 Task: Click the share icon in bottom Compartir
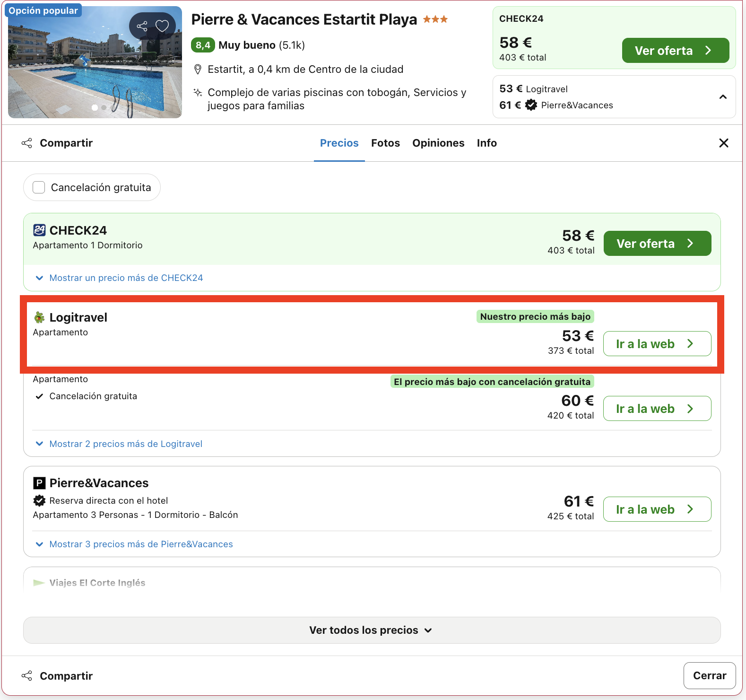[27, 676]
